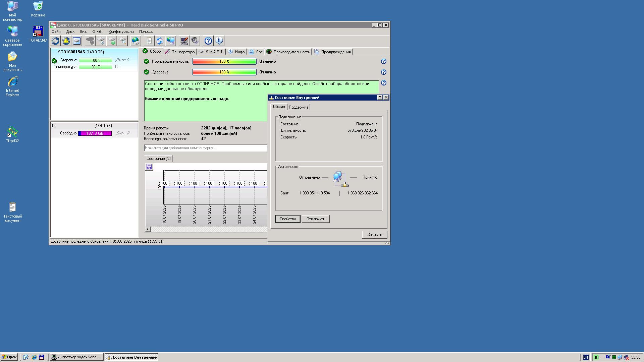Click the Производительность 100 % bar
The image size is (644, 362).
(x=224, y=61)
